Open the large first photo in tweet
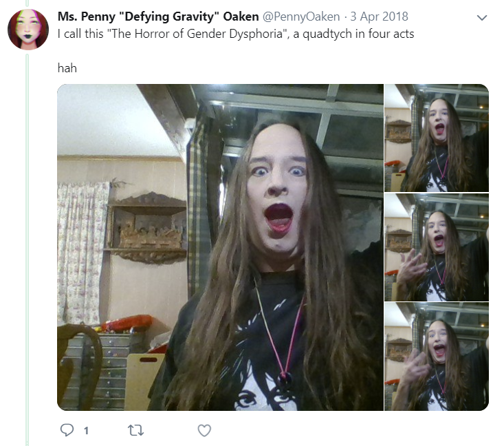The width and height of the screenshot is (504, 446). [x=221, y=247]
